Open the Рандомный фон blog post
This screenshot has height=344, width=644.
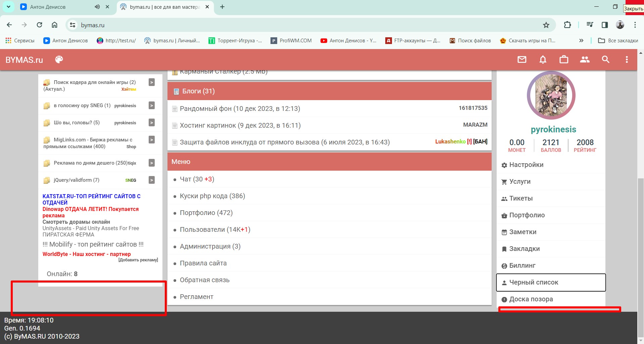point(240,109)
